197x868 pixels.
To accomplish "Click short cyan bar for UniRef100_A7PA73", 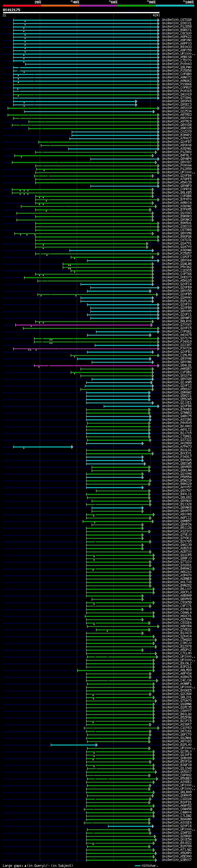I will tap(43, 447).
